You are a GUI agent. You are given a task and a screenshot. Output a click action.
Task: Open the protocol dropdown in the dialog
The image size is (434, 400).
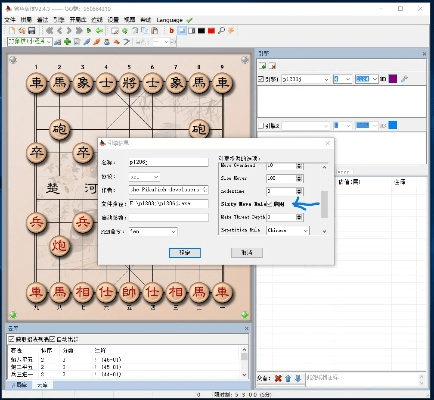[144, 177]
